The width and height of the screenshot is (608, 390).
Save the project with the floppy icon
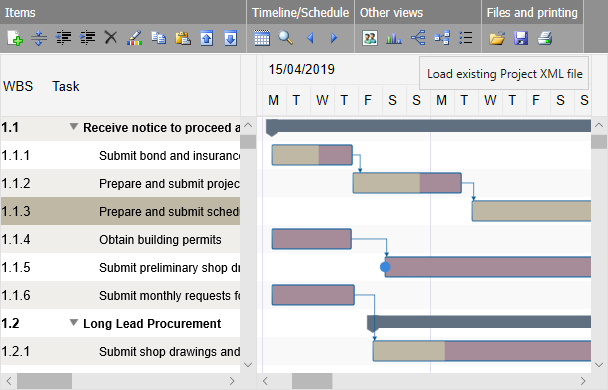pos(521,38)
